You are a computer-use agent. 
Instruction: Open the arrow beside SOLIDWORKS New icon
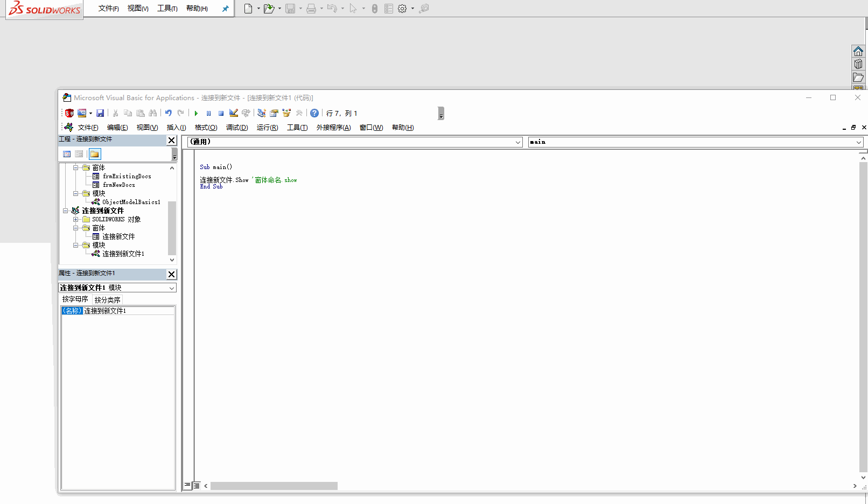pos(258,8)
